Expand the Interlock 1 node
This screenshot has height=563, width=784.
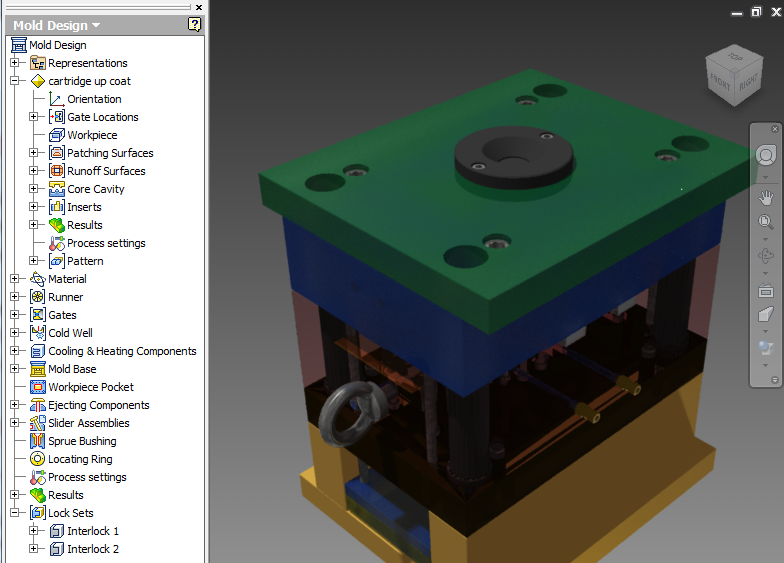click(34, 530)
